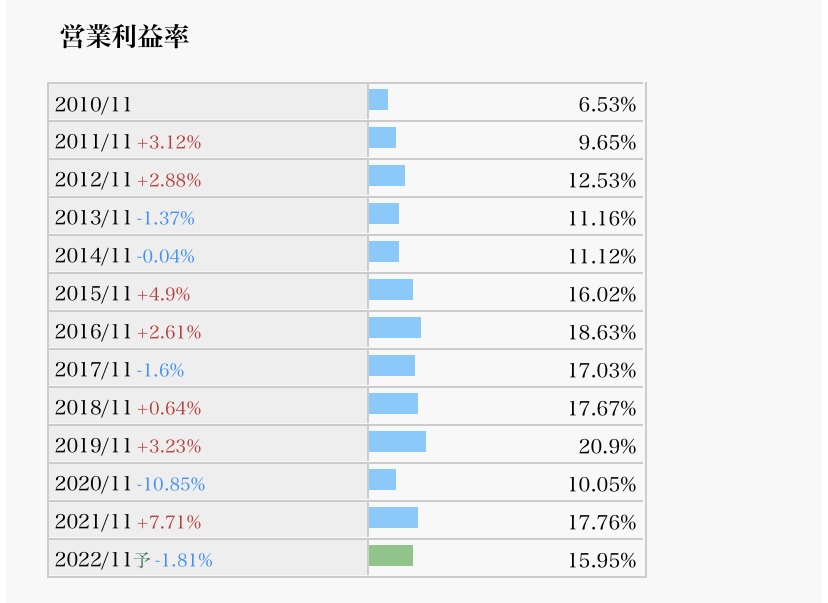Click the 2012/11 blue bar

pos(387,176)
